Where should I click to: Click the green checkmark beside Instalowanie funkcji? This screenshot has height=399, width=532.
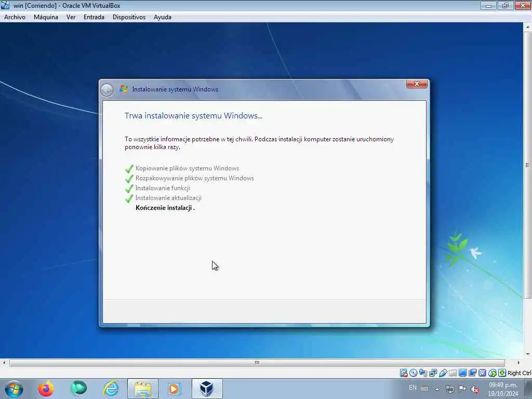(x=129, y=188)
